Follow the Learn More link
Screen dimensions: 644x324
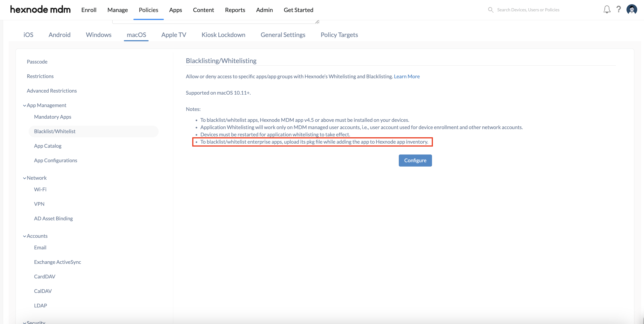[x=407, y=76]
